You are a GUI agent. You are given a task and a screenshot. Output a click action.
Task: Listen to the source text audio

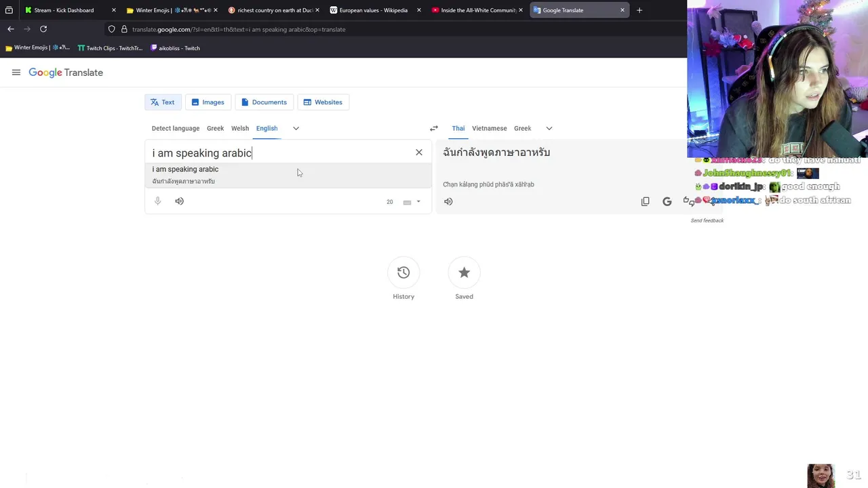179,201
